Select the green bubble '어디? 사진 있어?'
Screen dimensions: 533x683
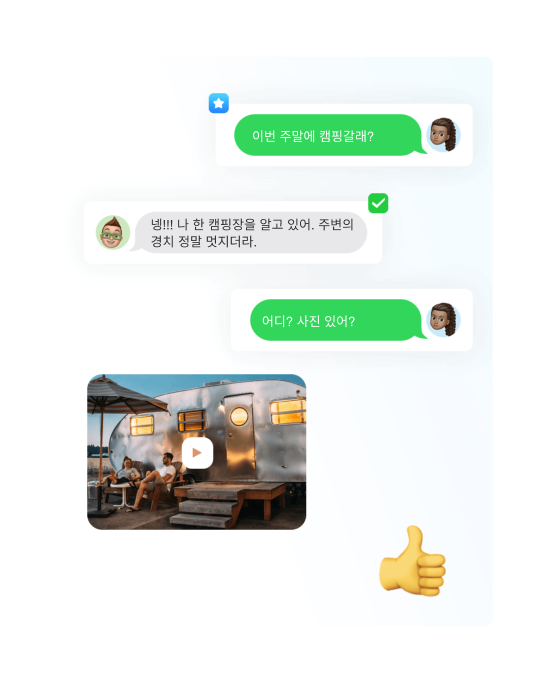tap(338, 320)
